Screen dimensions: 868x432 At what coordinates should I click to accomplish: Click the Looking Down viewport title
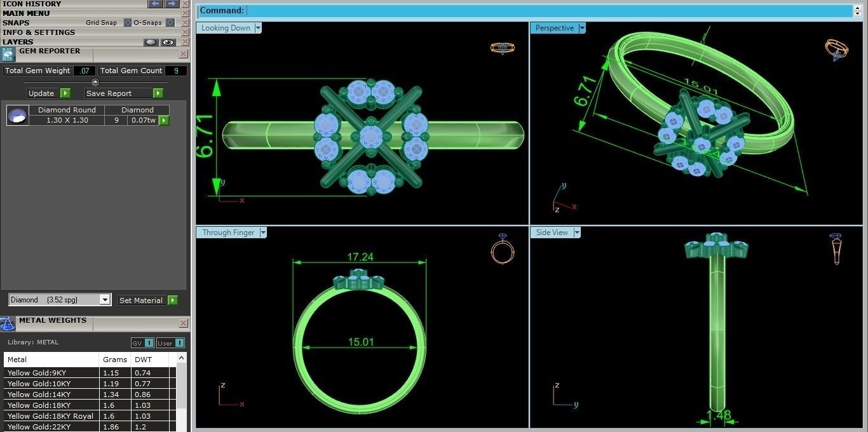tap(226, 28)
